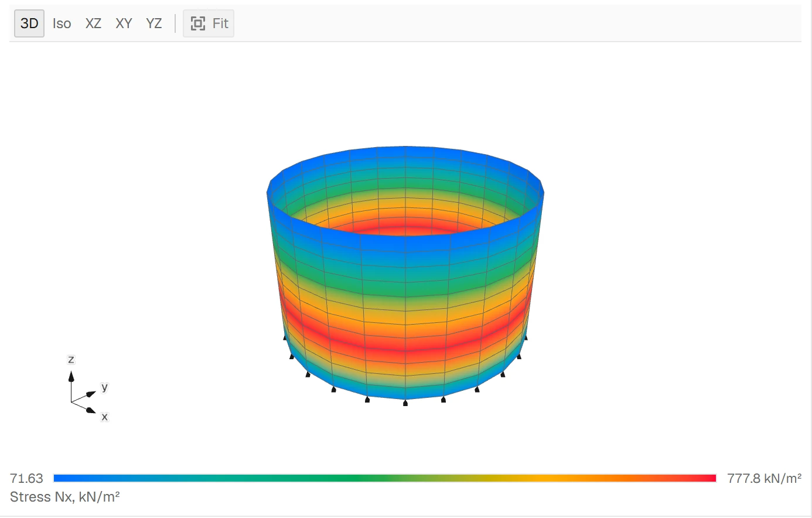Switch to the XY plane view
The image size is (812, 518).
(124, 23)
